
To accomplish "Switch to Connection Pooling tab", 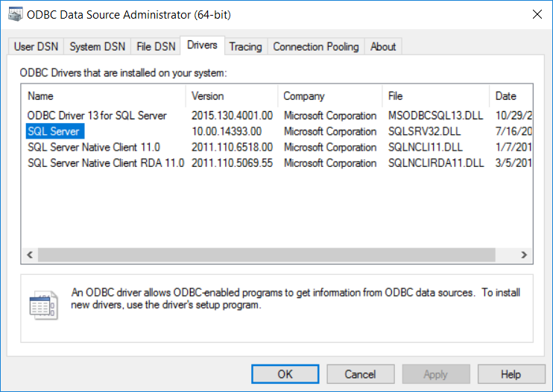I will click(x=315, y=46).
